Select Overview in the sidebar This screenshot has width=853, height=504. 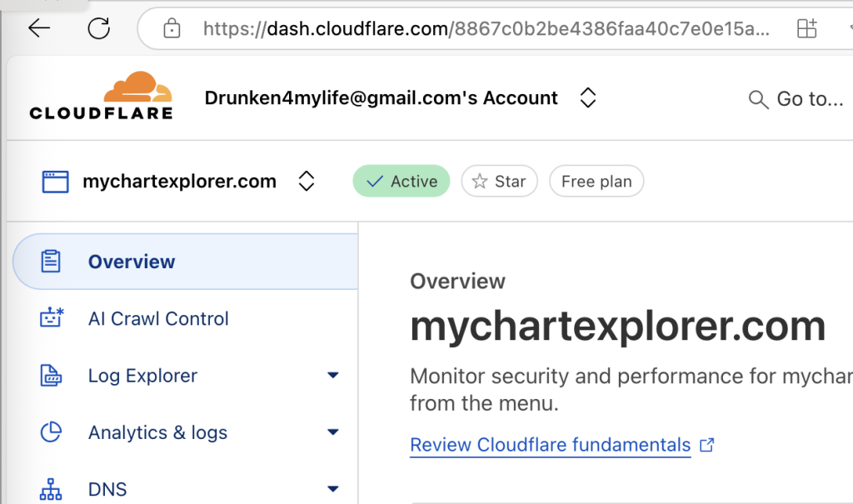click(132, 262)
